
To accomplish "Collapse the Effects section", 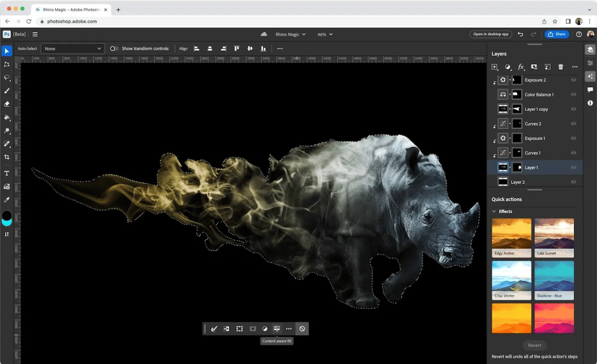I will click(x=495, y=211).
